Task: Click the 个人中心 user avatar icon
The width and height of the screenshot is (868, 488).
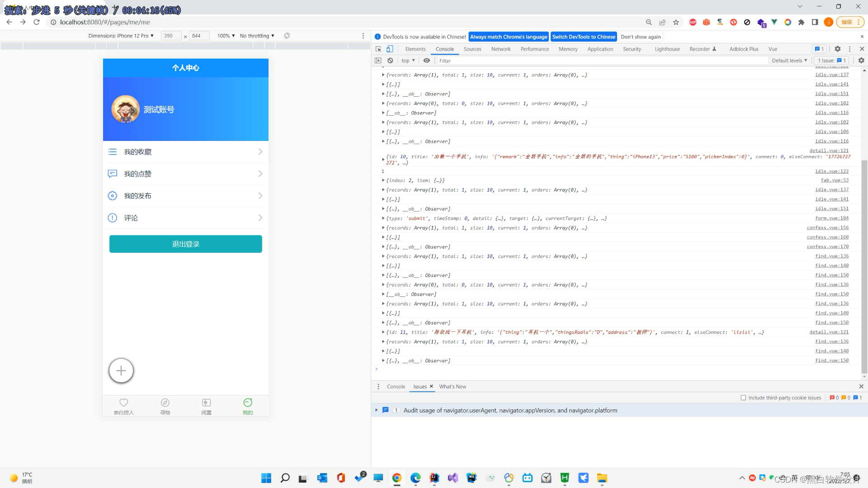Action: [125, 109]
